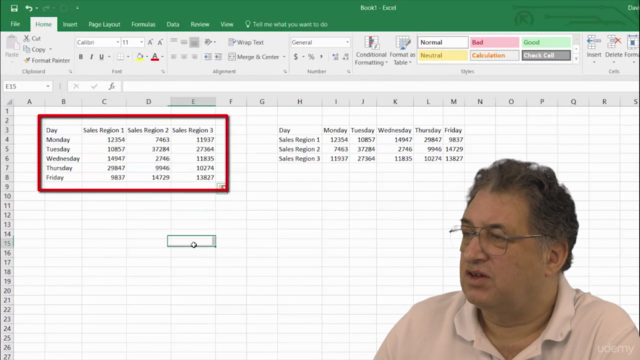
Task: Switch to the Data tab
Action: click(173, 24)
